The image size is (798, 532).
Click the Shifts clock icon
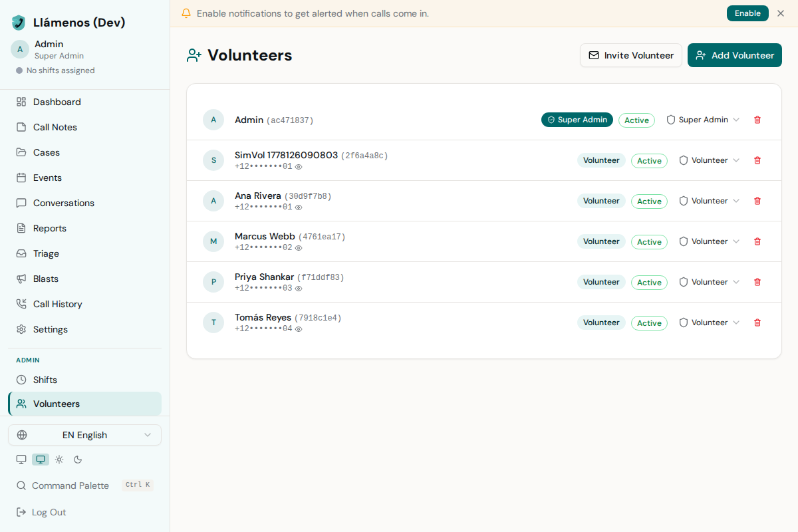[x=21, y=380]
